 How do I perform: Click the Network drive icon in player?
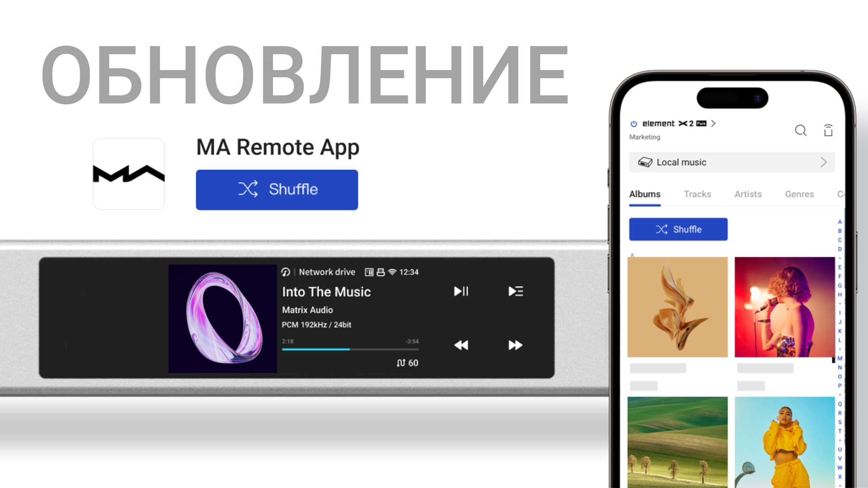(286, 272)
